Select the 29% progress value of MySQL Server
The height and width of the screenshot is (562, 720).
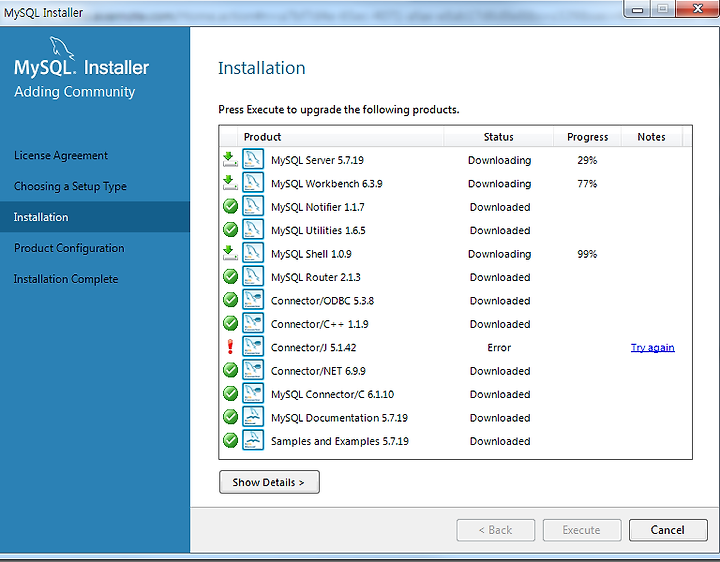(x=587, y=160)
